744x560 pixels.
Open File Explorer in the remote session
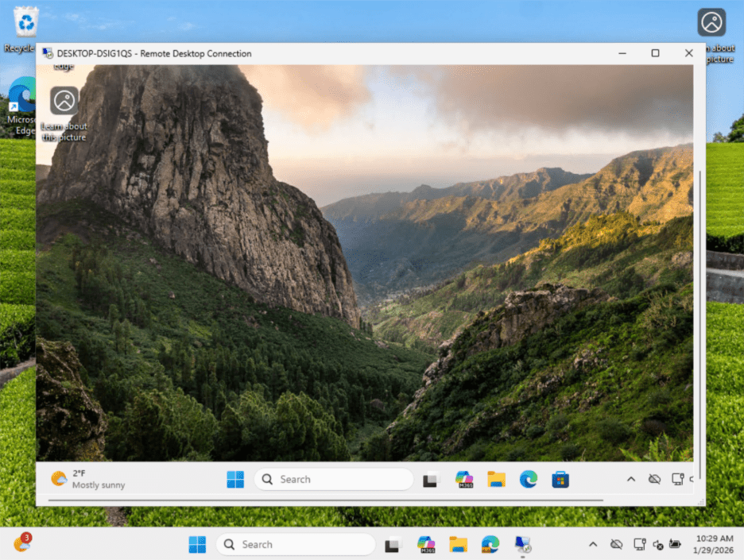[496, 479]
